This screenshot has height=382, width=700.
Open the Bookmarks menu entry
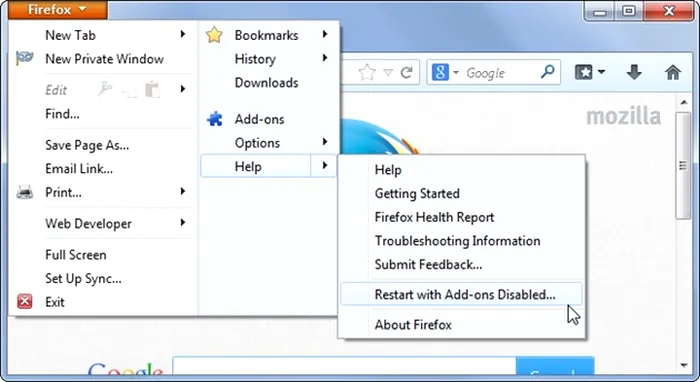[267, 35]
